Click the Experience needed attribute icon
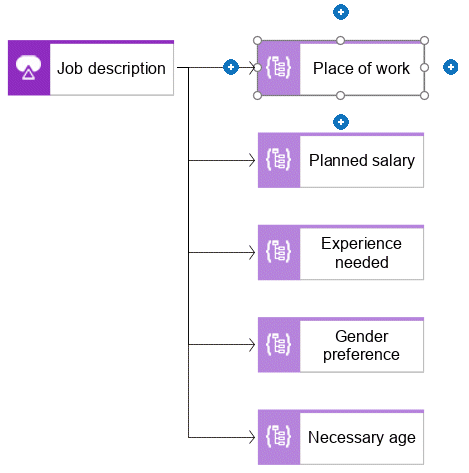 click(279, 252)
